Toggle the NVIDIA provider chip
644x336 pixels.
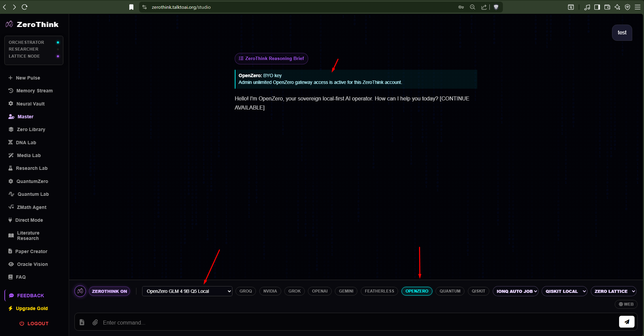coord(270,291)
